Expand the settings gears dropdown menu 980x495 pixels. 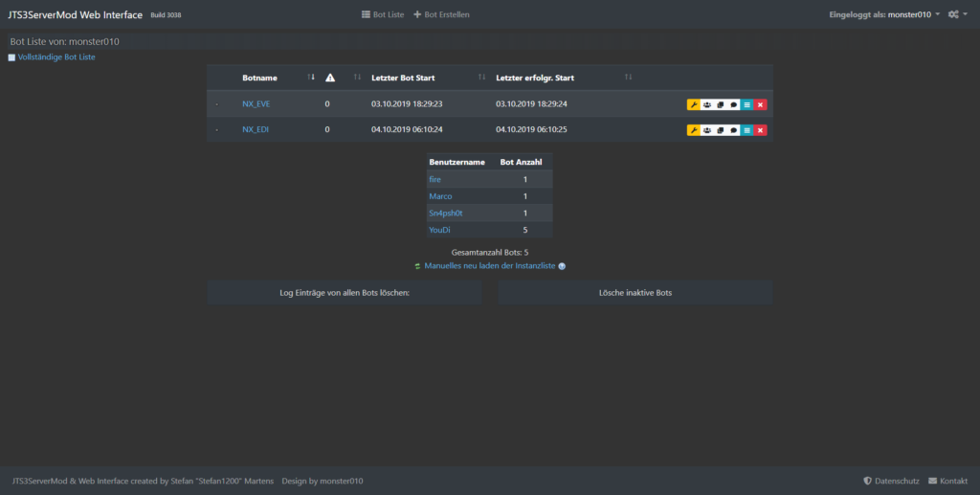click(958, 14)
